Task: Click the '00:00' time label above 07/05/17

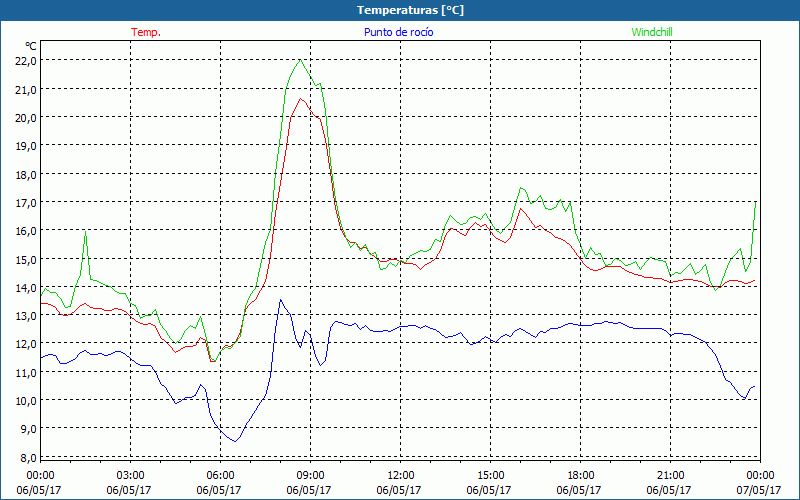Action: tap(760, 475)
